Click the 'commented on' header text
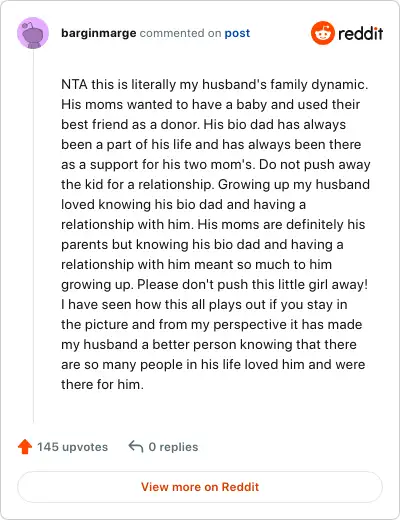This screenshot has height=520, width=400. pyautogui.click(x=180, y=33)
